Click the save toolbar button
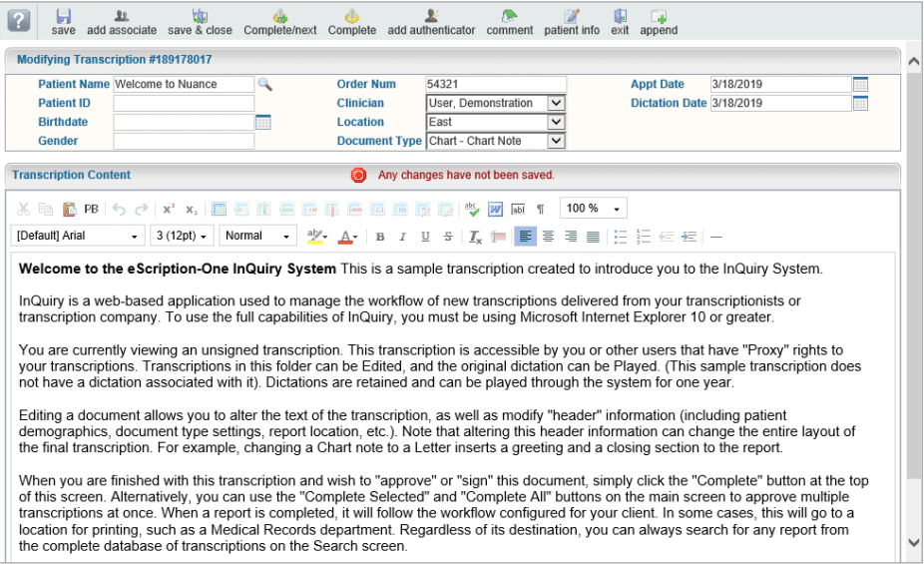 tap(63, 22)
